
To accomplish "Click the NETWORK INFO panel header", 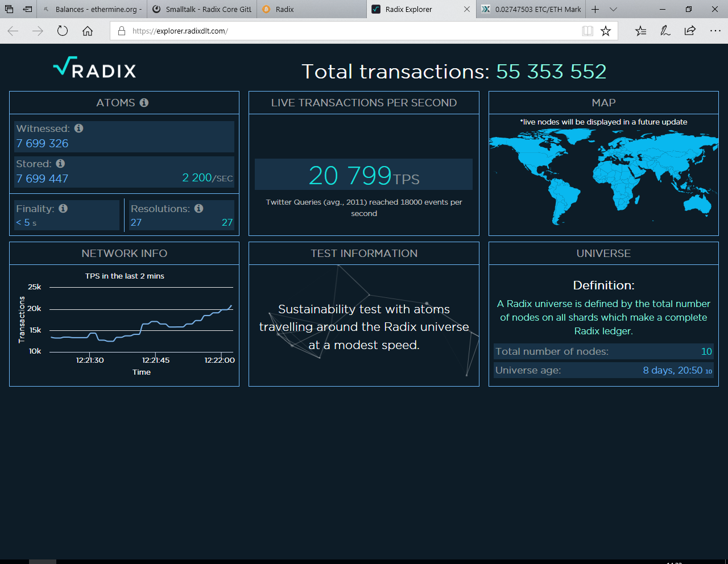I will [124, 253].
